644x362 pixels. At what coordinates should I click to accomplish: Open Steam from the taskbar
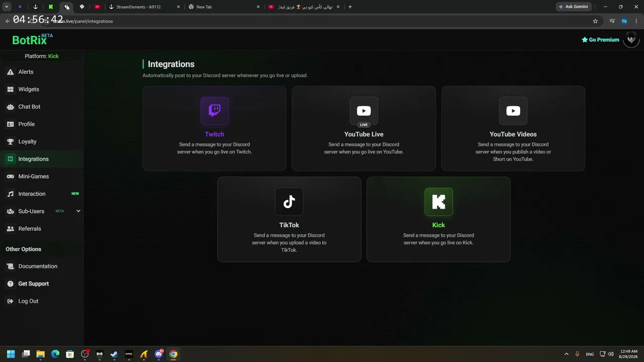click(114, 354)
